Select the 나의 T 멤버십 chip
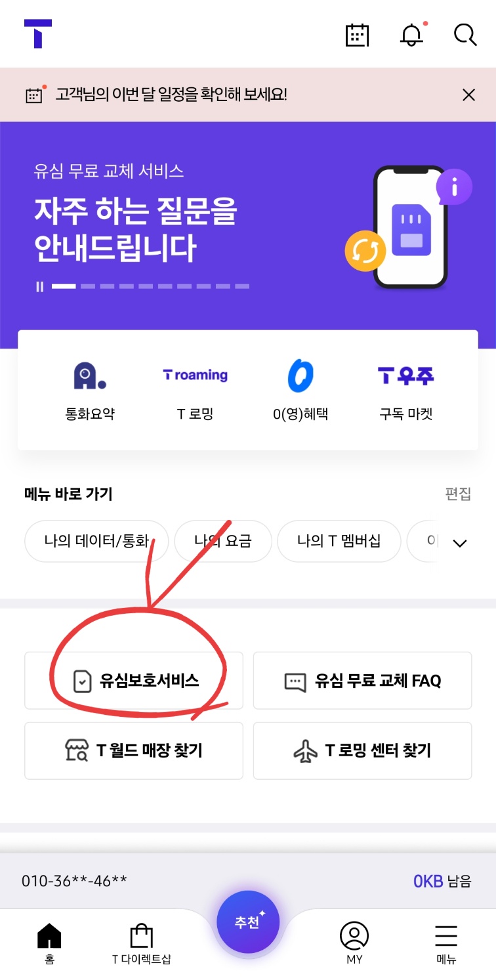Screen dimensions: 496x980 339,541
